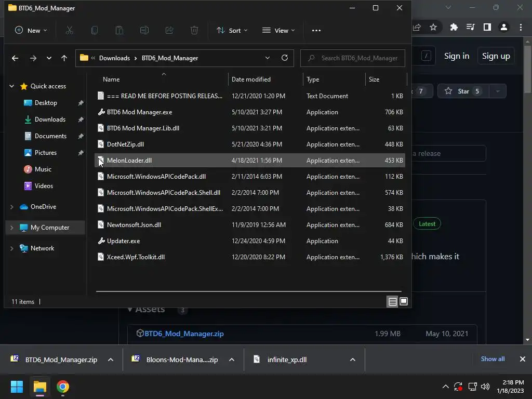Click the Copy icon in Explorer toolbar
Image resolution: width=532 pixels, height=399 pixels.
pyautogui.click(x=95, y=30)
